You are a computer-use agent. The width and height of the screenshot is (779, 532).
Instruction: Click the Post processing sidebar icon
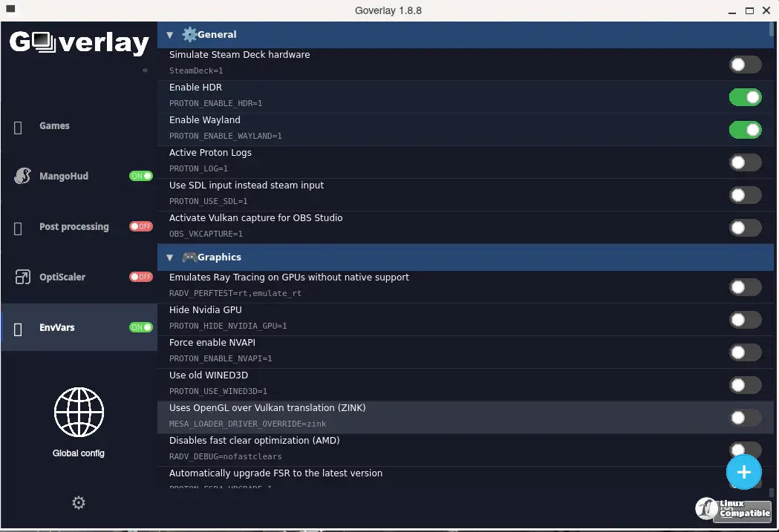[18, 229]
